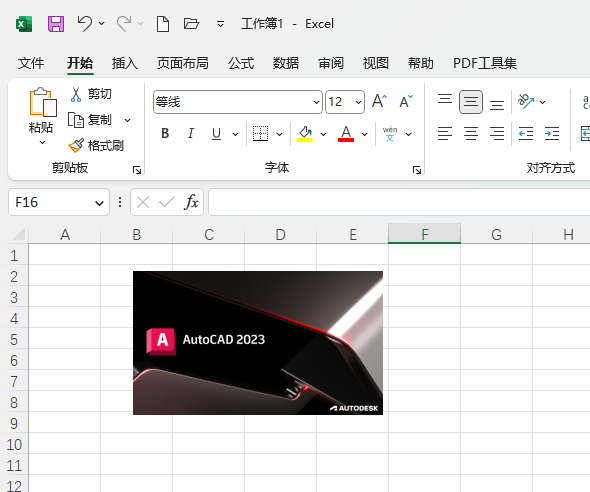Expand the 复制 dropdown arrow
This screenshot has width=590, height=492.
pyautogui.click(x=128, y=120)
